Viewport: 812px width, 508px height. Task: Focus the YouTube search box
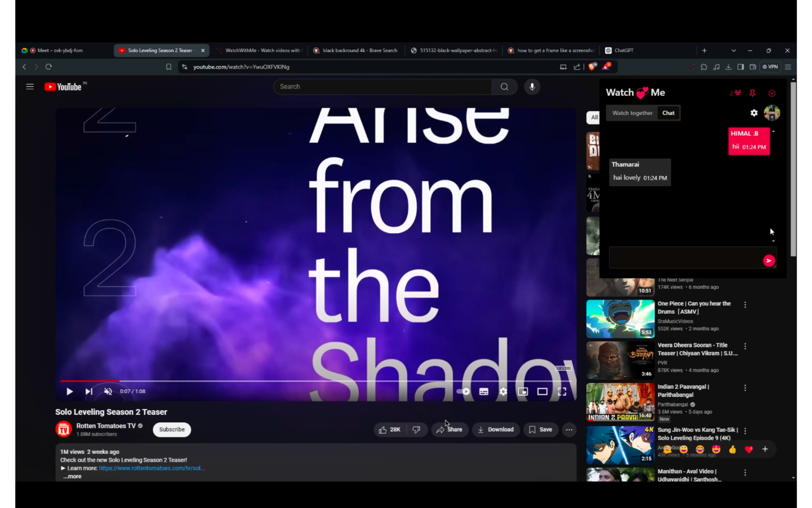pyautogui.click(x=383, y=86)
